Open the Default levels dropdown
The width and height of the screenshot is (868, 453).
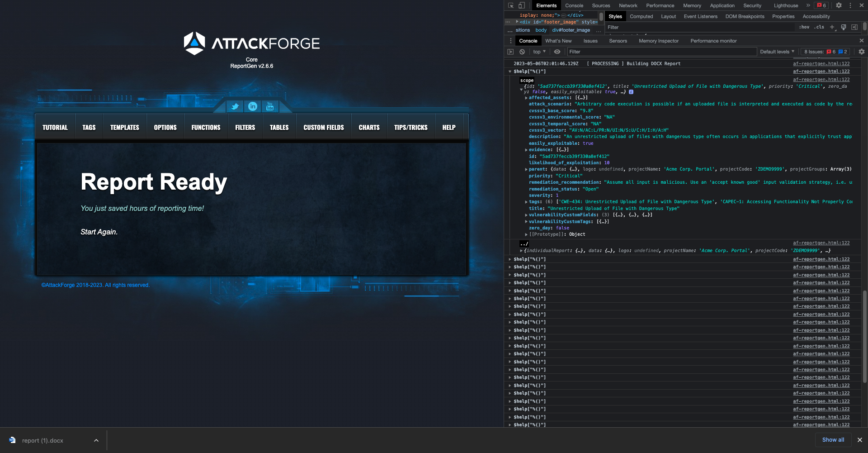[777, 52]
